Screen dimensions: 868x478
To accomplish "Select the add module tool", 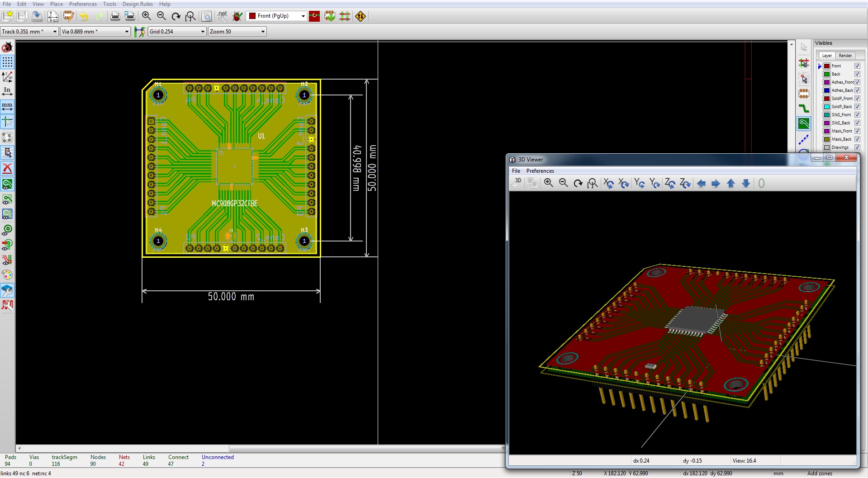I will 804,94.
